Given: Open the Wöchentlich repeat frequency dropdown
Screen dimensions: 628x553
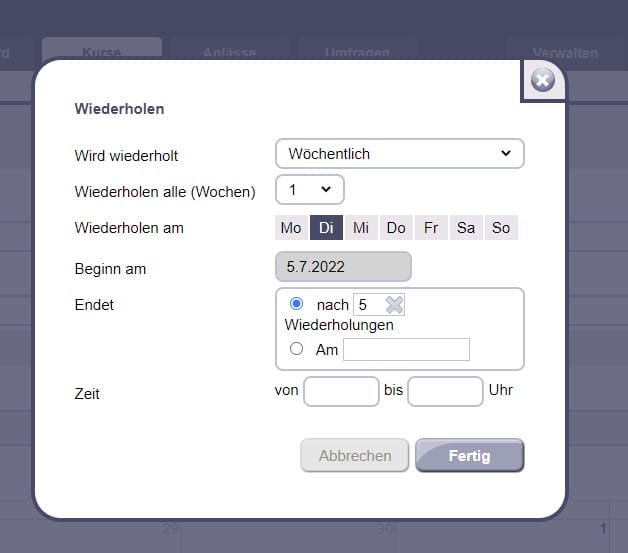Looking at the screenshot, I should (x=399, y=154).
